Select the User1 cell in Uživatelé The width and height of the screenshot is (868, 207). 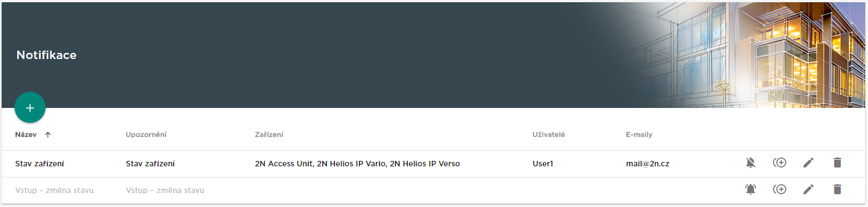pyautogui.click(x=543, y=164)
